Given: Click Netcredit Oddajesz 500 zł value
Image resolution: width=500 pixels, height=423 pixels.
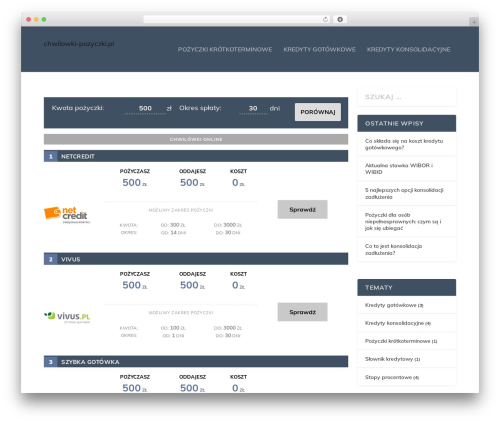Looking at the screenshot, I should pos(192,183).
